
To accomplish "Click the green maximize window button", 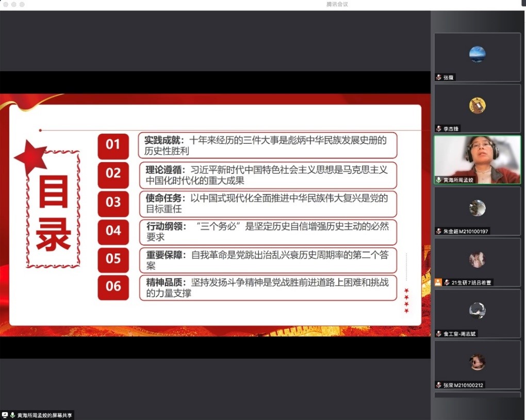I will point(22,4).
